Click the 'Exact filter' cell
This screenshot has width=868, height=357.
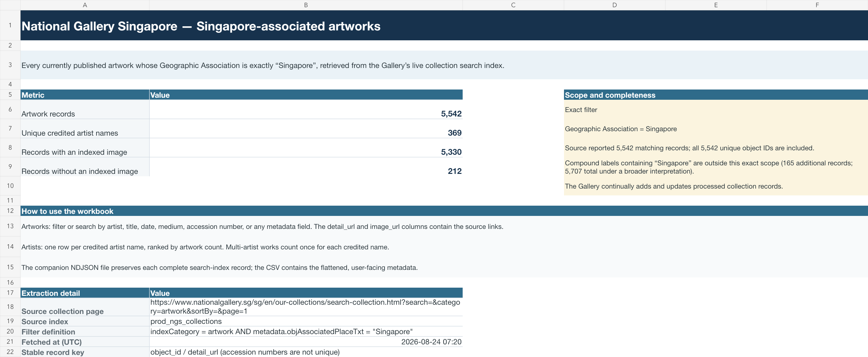716,109
